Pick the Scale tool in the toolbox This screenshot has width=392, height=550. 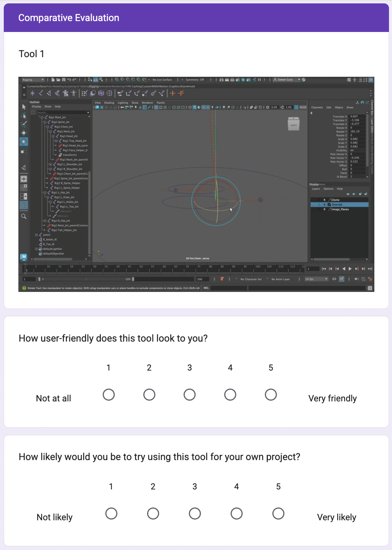[x=23, y=151]
